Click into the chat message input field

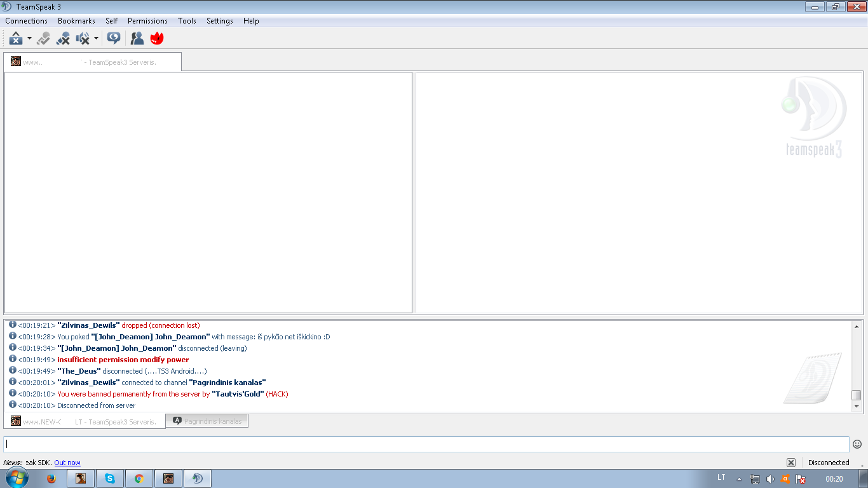pyautogui.click(x=426, y=444)
